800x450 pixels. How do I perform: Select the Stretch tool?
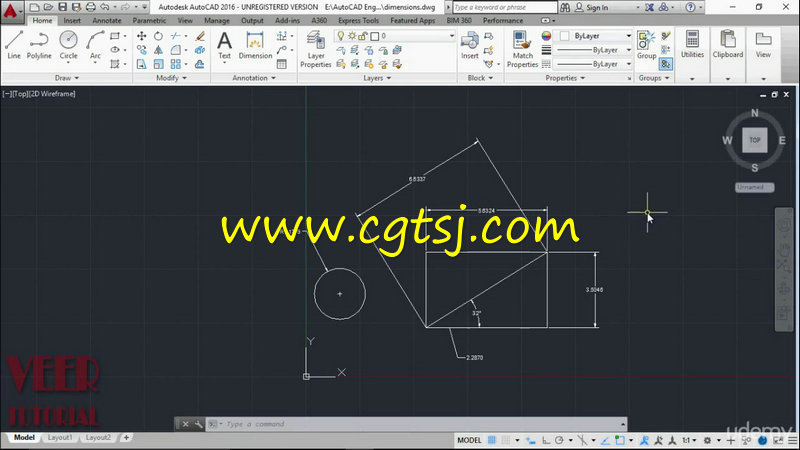[141, 64]
